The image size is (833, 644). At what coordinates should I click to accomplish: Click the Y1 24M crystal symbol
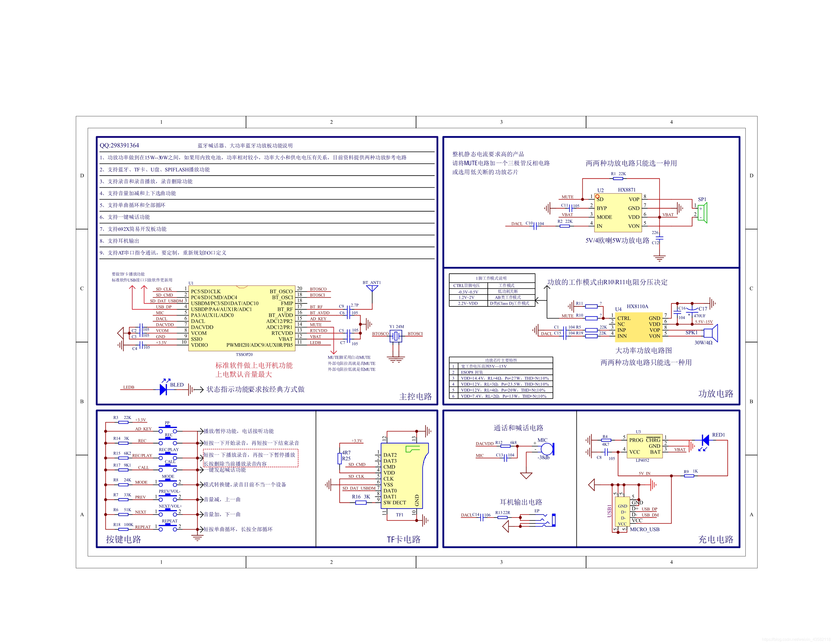point(396,336)
